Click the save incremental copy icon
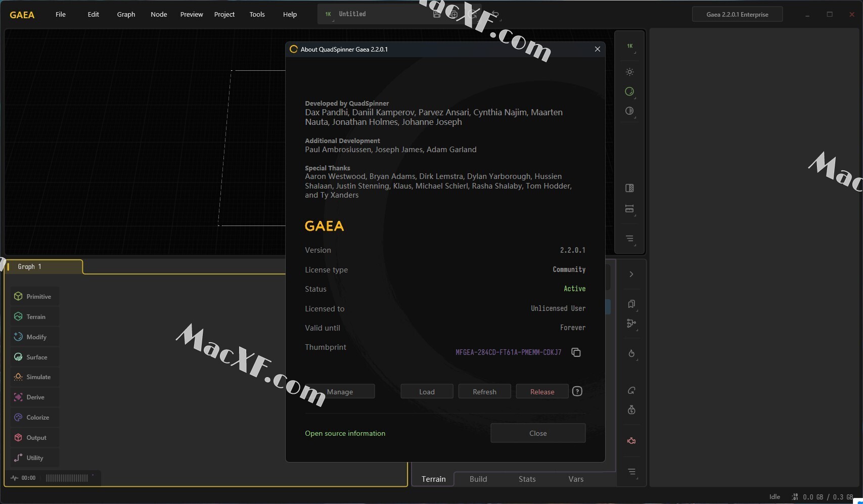Screen dimensions: 863x504 [x=453, y=14]
